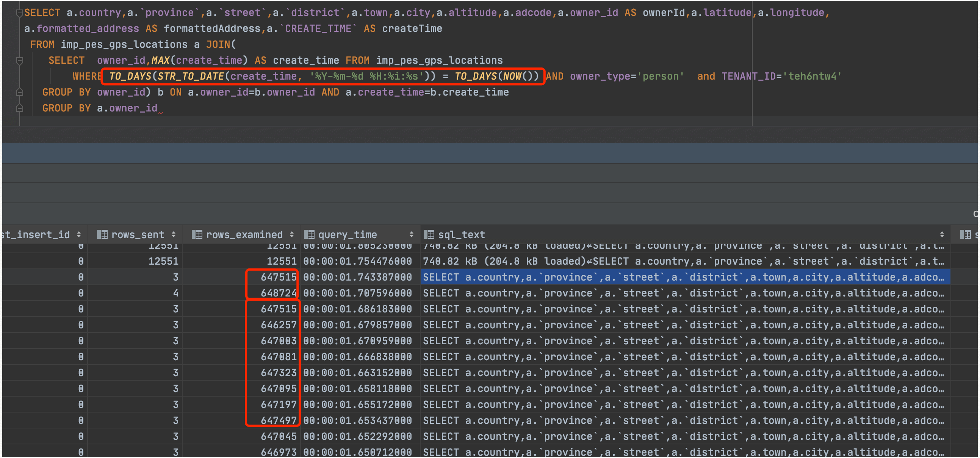Toggle sort arrows on rows_examined column
This screenshot has height=458, width=980.
[x=291, y=235]
